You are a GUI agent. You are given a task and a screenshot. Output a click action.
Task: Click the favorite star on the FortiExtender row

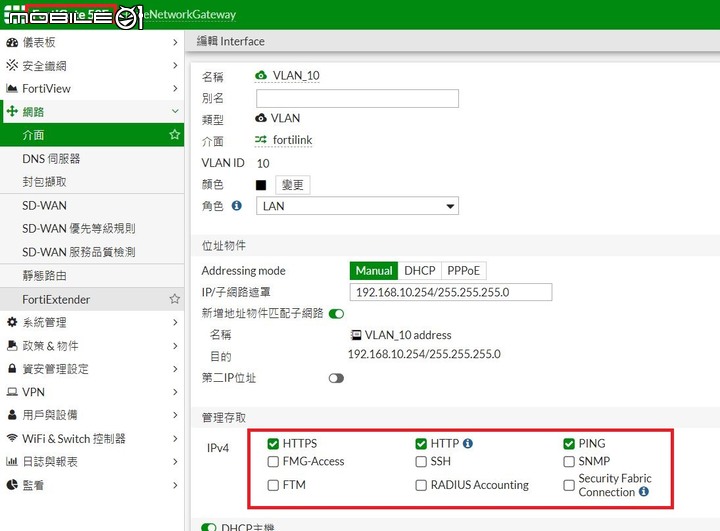(174, 299)
